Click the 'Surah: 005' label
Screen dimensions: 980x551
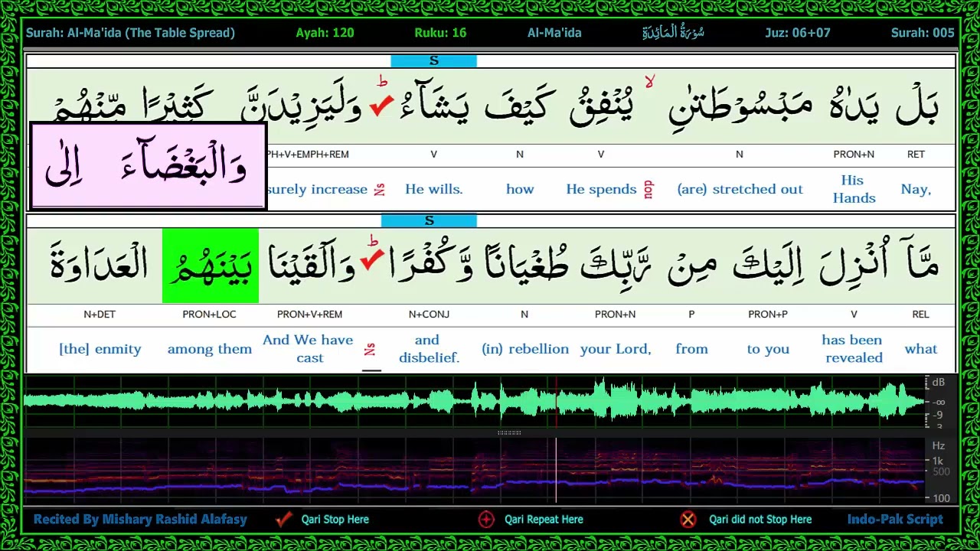923,33
